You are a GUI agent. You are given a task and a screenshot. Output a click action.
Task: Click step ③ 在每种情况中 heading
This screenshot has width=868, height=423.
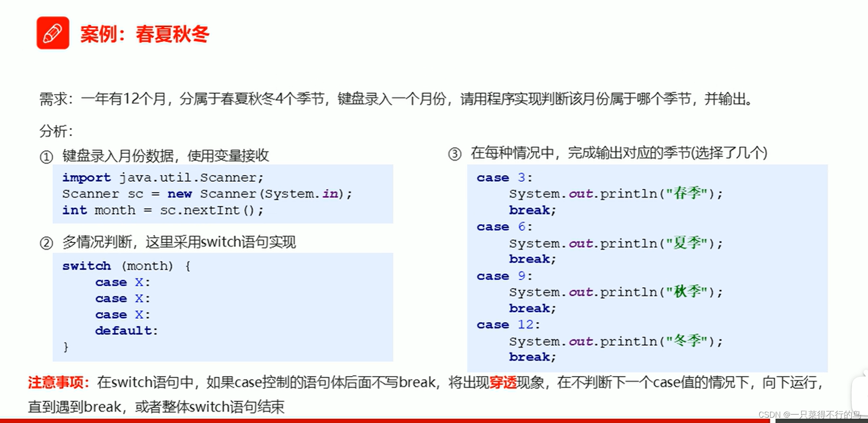(x=607, y=153)
